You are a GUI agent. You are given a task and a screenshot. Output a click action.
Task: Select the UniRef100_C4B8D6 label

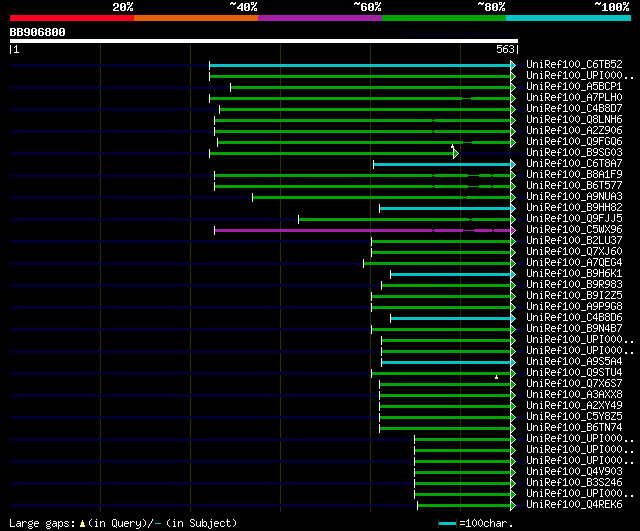[574, 318]
